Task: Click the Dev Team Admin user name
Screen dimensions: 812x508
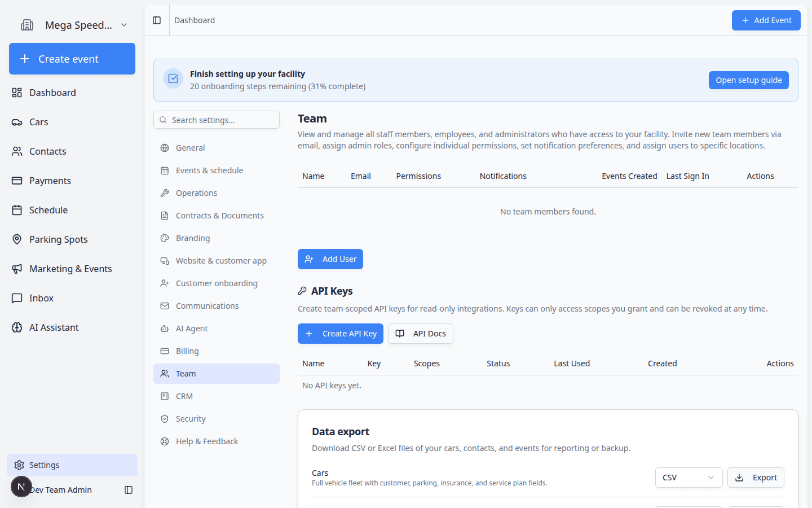Action: [61, 490]
